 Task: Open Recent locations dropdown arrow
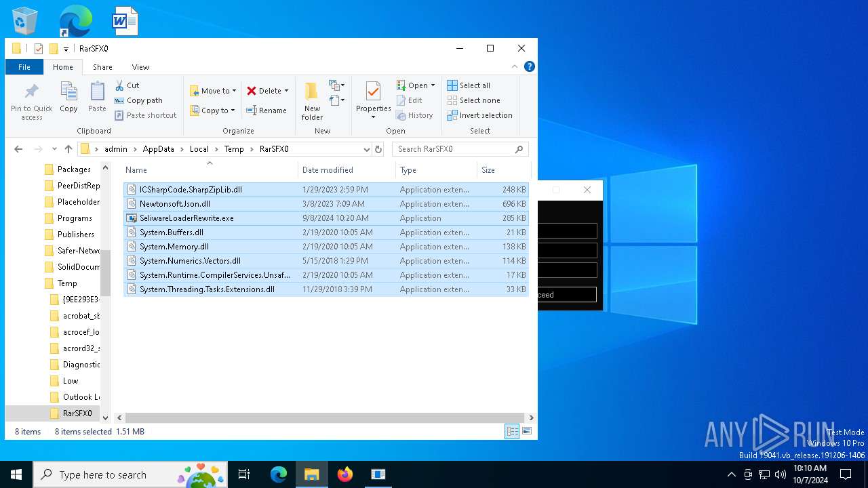[x=54, y=149]
